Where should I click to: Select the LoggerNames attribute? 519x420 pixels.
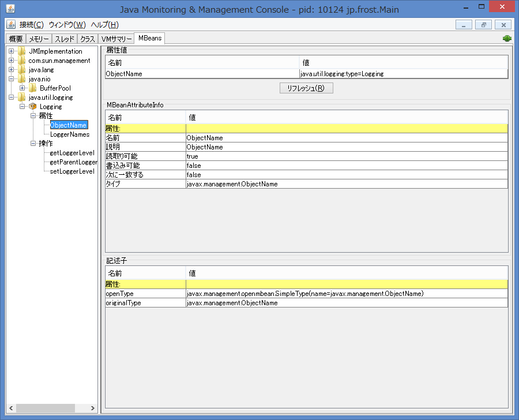click(x=69, y=134)
